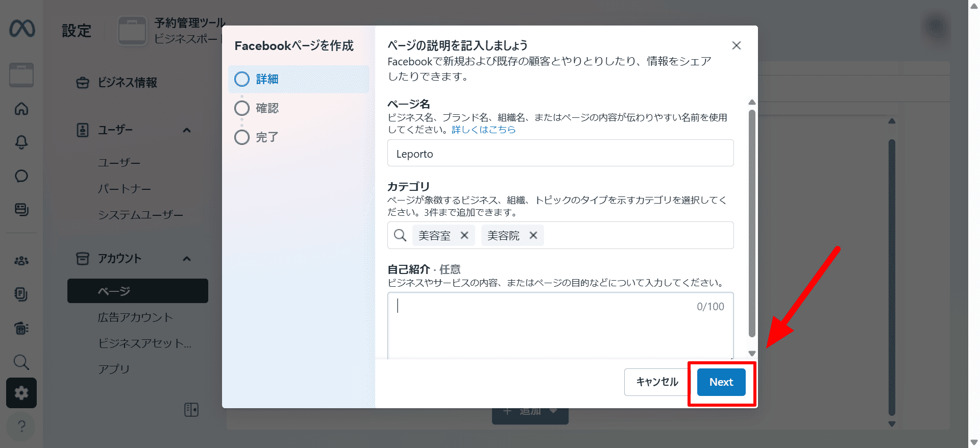The image size is (980, 448).
Task: Click the dialog scrollbar down arrow
Action: coord(752,353)
